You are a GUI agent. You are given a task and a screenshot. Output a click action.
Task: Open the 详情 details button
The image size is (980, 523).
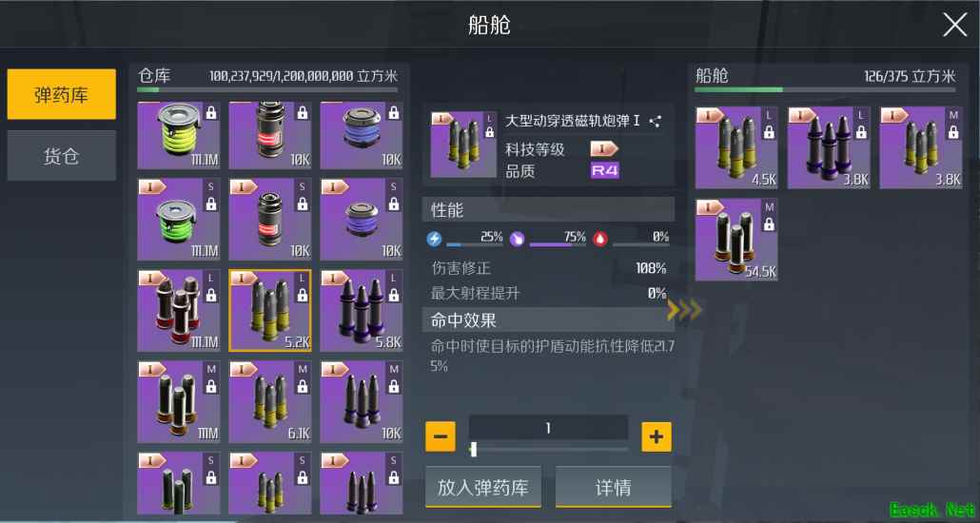(x=614, y=487)
